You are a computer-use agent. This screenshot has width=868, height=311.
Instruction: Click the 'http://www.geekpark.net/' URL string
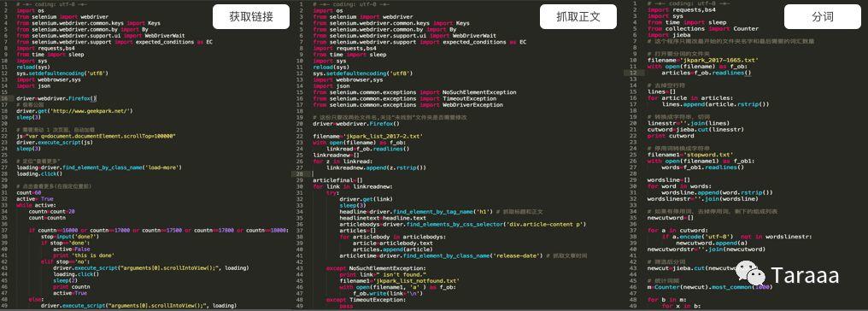point(90,111)
